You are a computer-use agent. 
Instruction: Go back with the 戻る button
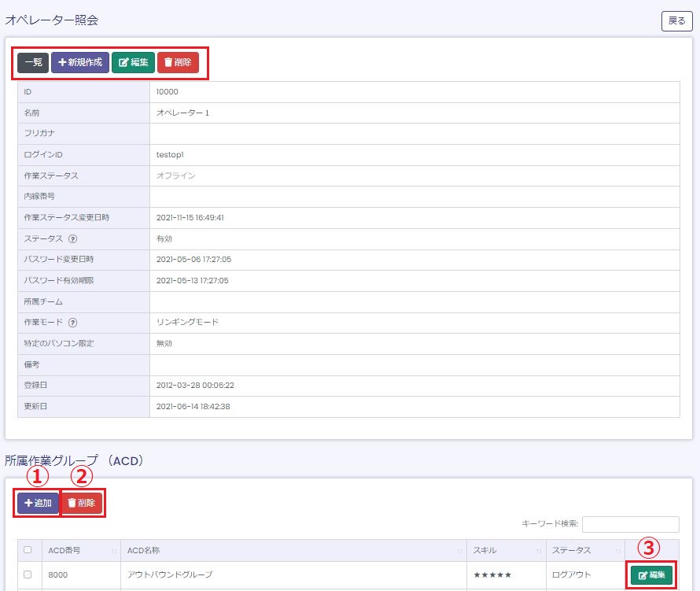click(676, 21)
